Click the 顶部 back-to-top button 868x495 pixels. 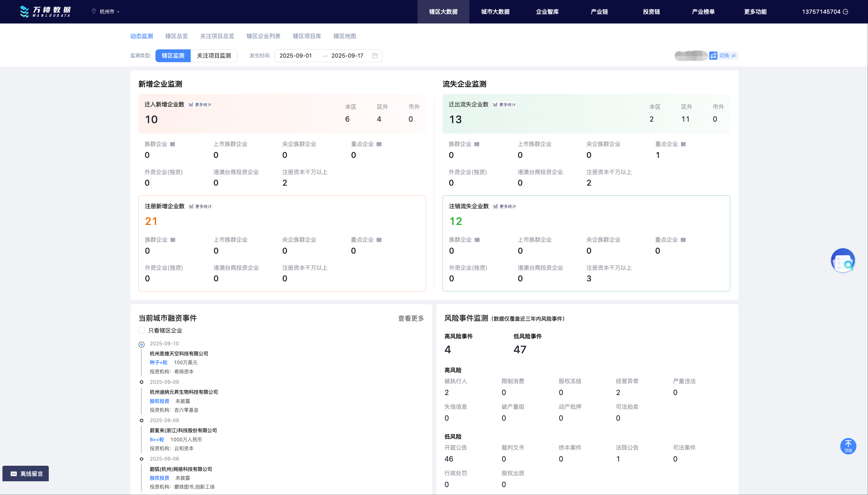point(848,446)
